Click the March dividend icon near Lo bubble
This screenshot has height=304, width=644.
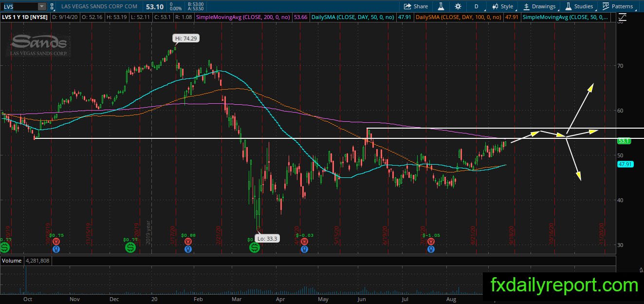(x=255, y=247)
